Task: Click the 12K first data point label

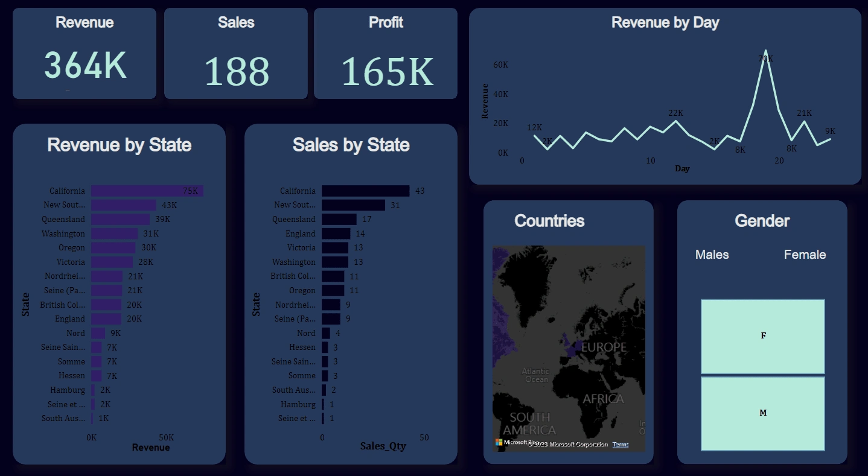Action: coord(534,127)
